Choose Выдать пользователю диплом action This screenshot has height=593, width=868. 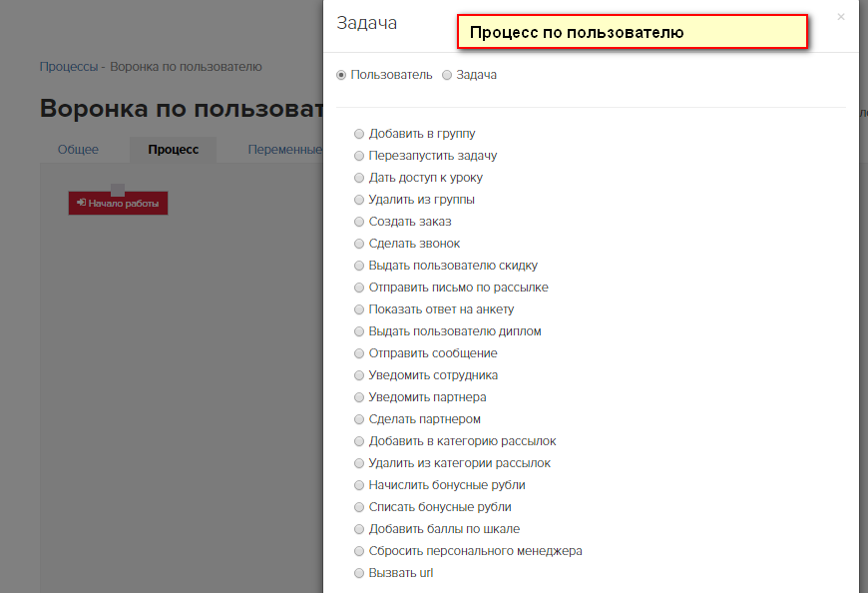pos(359,331)
